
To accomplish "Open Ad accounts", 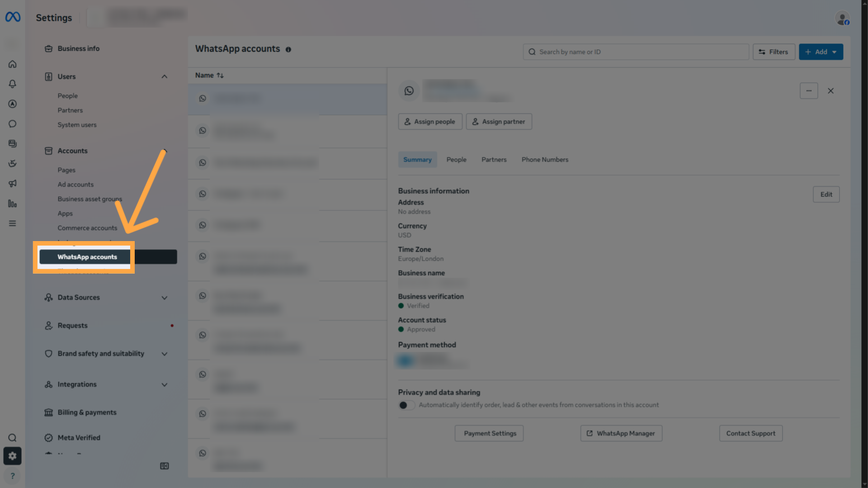I will pos(75,185).
